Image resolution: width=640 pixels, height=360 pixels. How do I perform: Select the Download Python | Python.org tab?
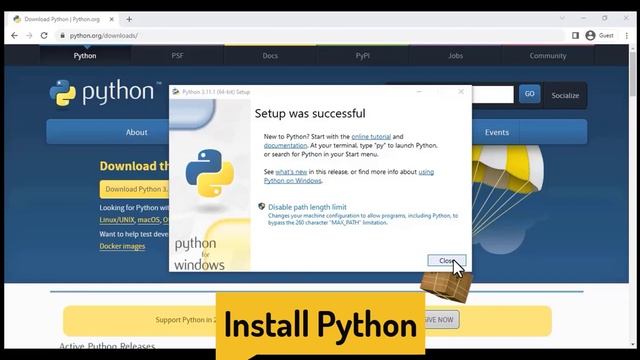pos(62,19)
